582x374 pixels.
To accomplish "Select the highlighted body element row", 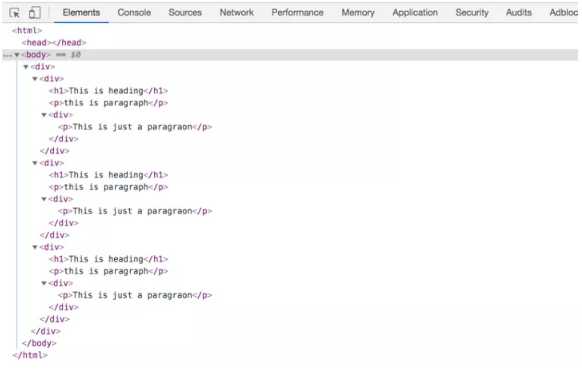I will 290,55.
